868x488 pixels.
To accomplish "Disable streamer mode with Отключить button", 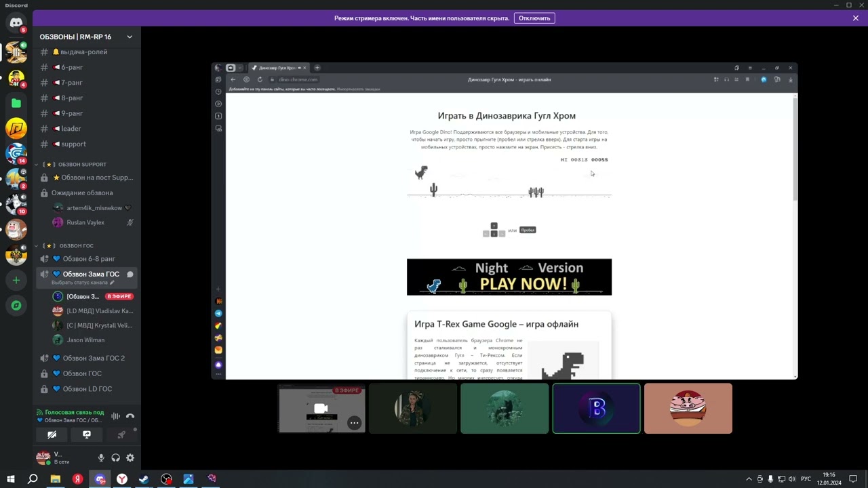I will 534,18.
